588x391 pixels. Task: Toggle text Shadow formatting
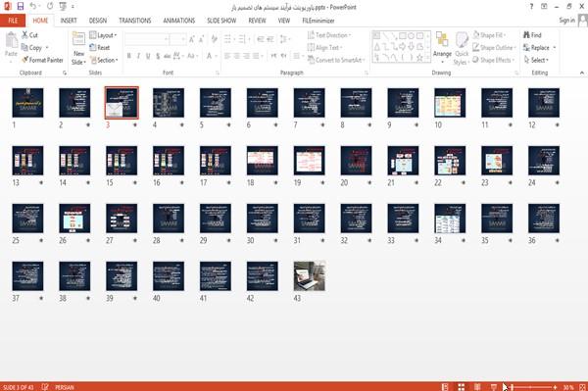pos(158,56)
